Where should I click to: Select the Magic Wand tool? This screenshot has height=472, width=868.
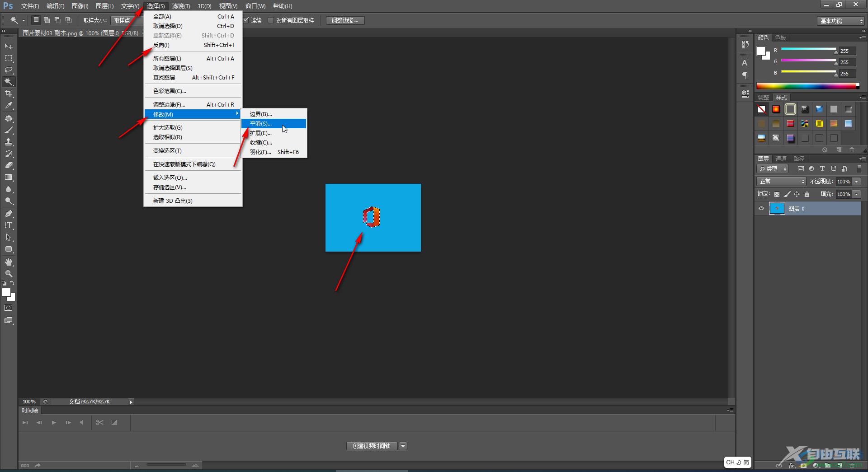tap(9, 82)
